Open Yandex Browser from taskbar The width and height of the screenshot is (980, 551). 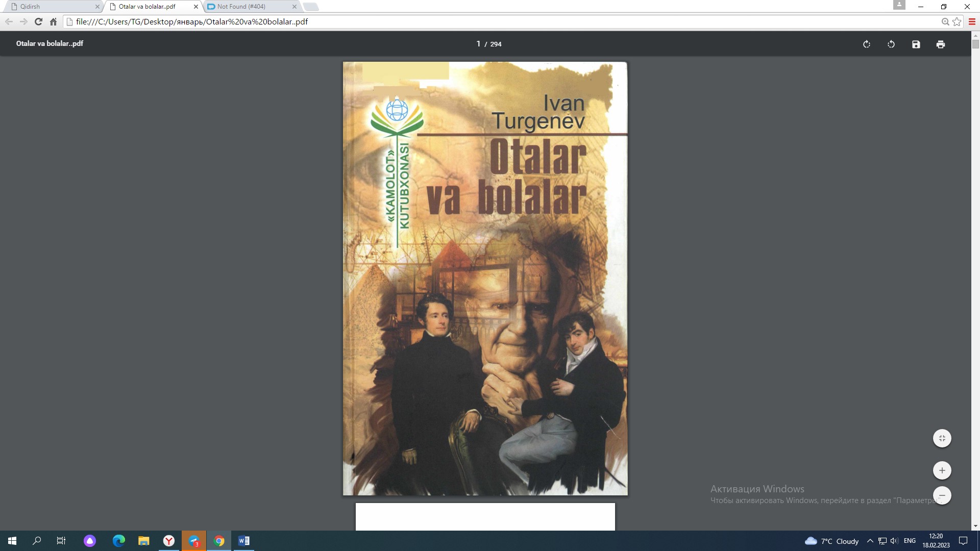(169, 541)
